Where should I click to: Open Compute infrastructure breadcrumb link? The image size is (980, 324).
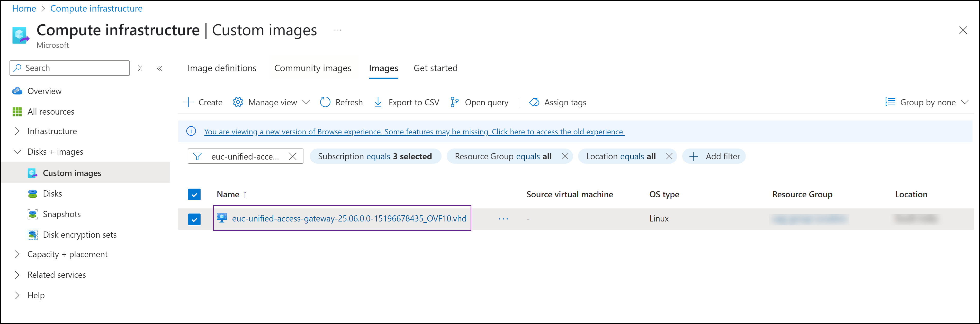(x=96, y=8)
